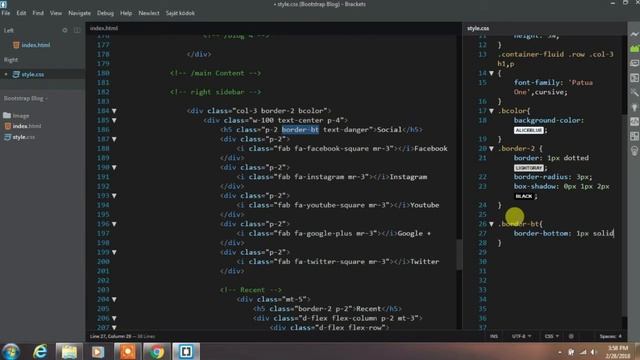
Task: Open the Live Preview lightning icon
Action: coord(634,35)
